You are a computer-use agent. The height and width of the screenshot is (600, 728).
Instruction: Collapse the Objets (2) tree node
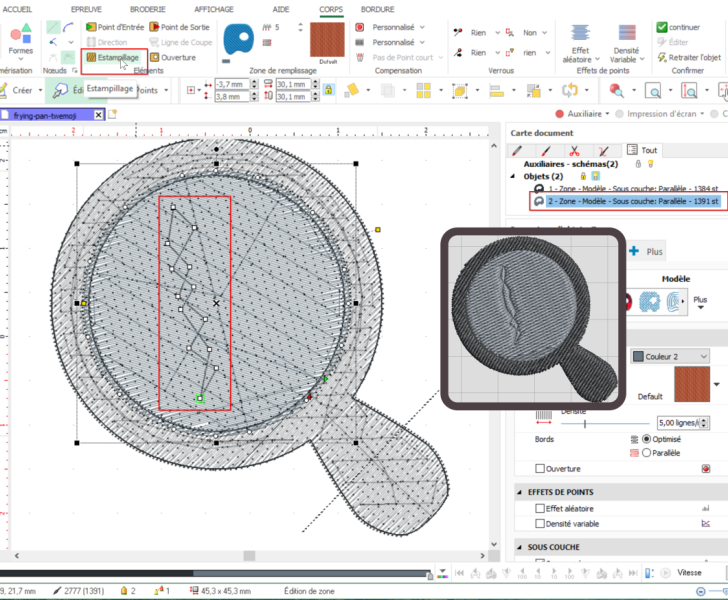pos(513,176)
